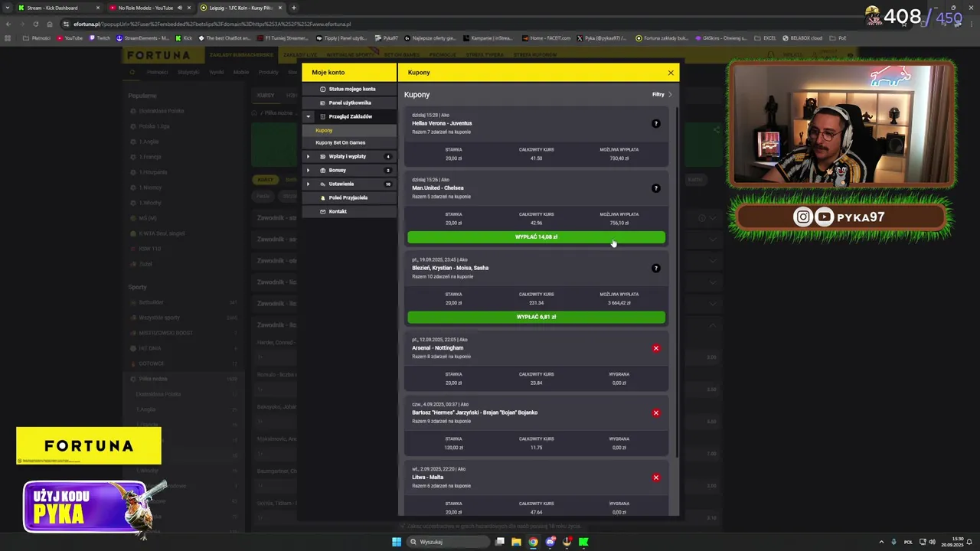Screen dimensions: 980x551
Task: Open the Hellas Verona - Juventus coupon title
Action: [442, 123]
